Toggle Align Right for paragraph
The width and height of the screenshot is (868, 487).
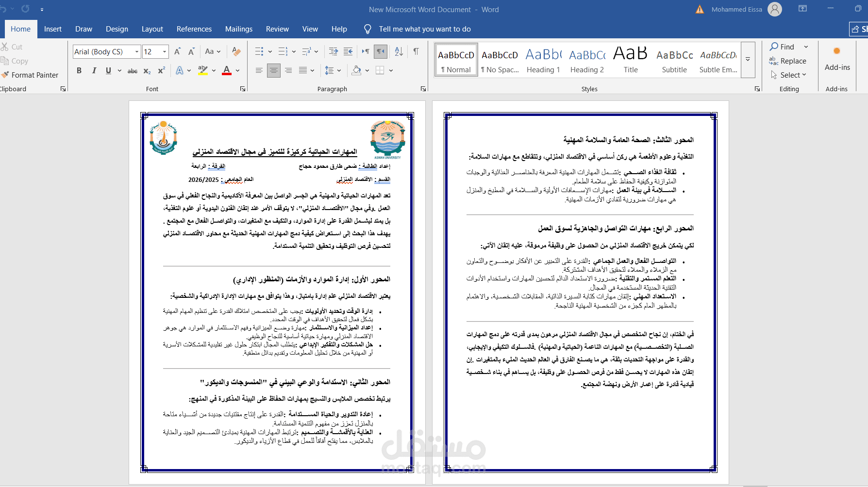[288, 70]
